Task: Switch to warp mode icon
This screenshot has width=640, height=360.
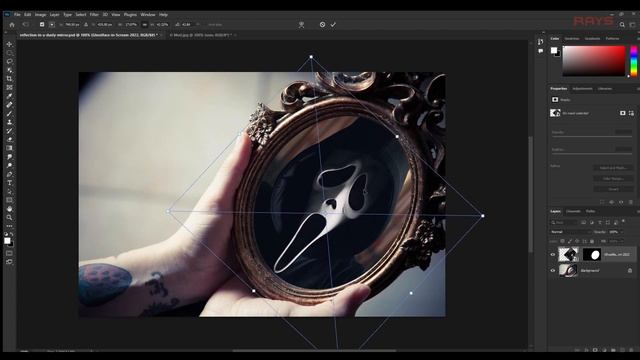Action: point(302,24)
